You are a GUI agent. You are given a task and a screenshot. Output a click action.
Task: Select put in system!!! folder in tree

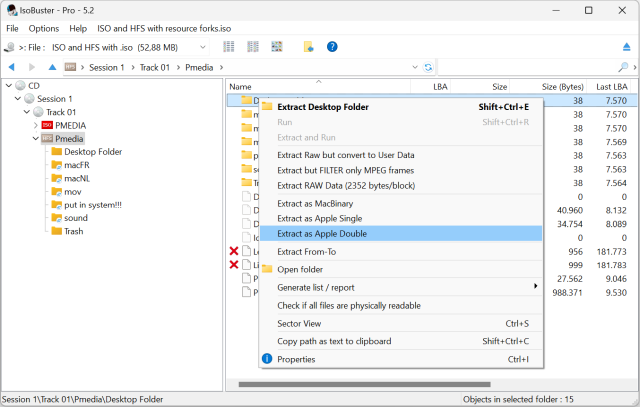(93, 205)
